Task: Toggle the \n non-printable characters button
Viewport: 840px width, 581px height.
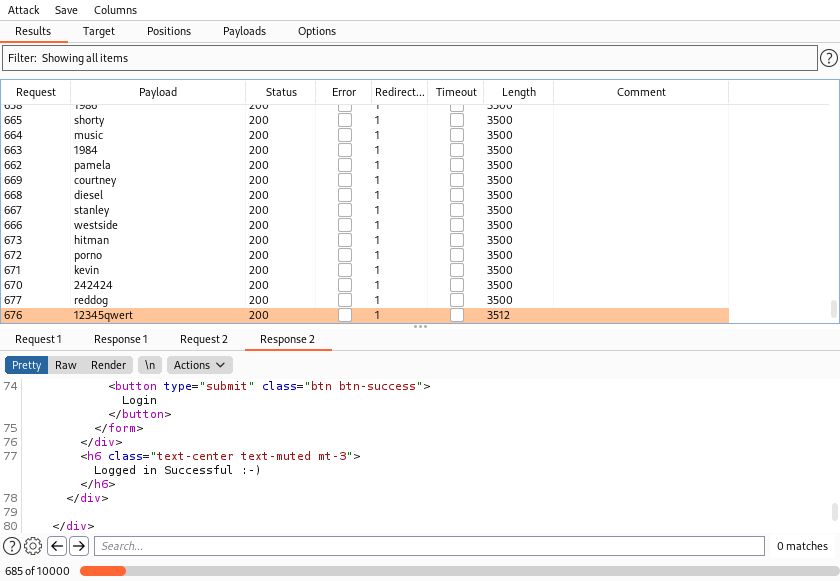Action: pos(149,365)
